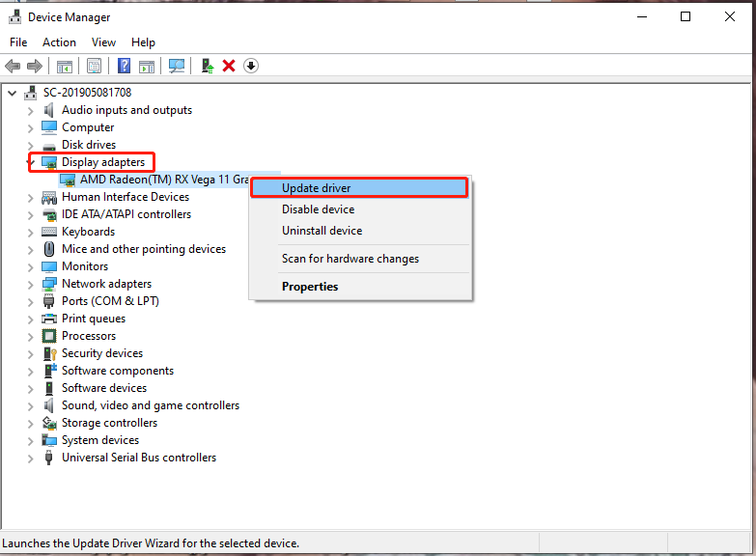Open the View menu
This screenshot has width=756, height=556.
103,42
